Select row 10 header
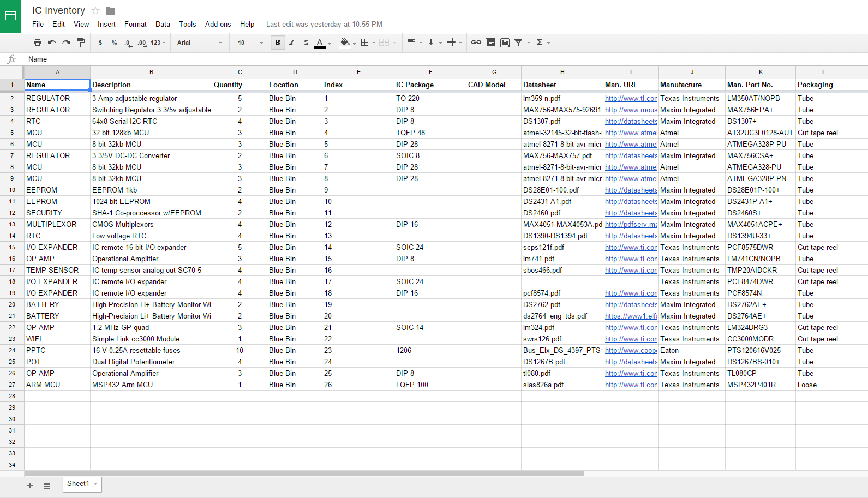868x498 pixels. [12, 190]
